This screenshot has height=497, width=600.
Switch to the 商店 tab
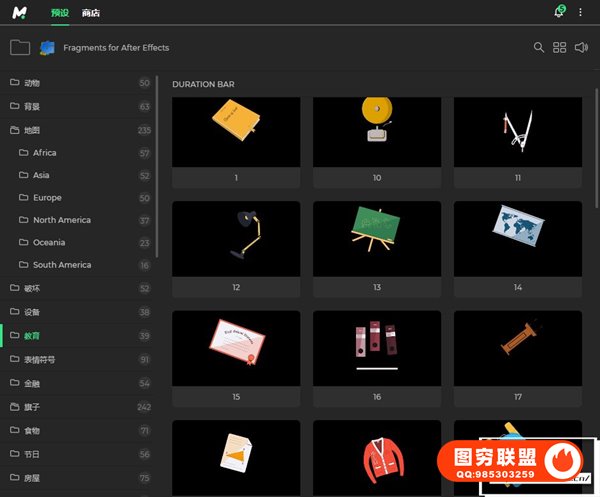click(90, 13)
